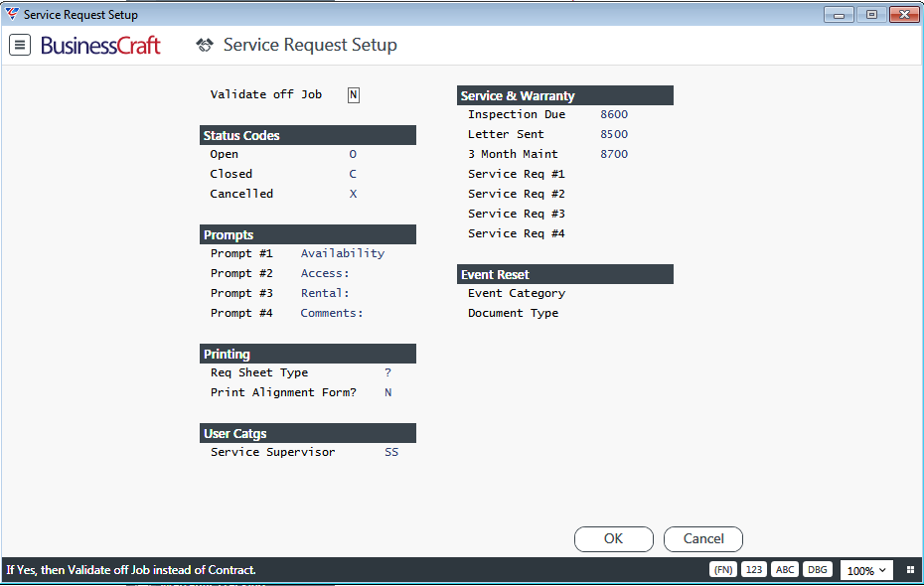Select Prompt #1 value Availability
924x586 pixels.
pos(343,253)
